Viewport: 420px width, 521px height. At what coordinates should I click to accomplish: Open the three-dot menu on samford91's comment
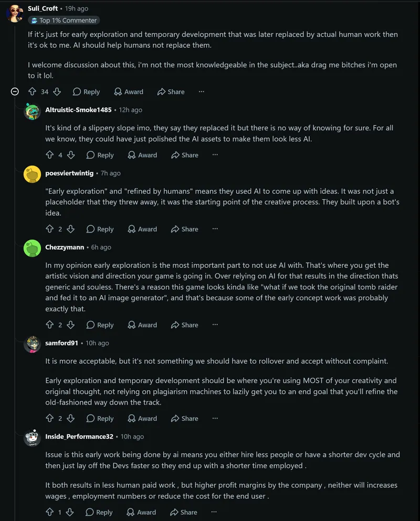point(215,418)
